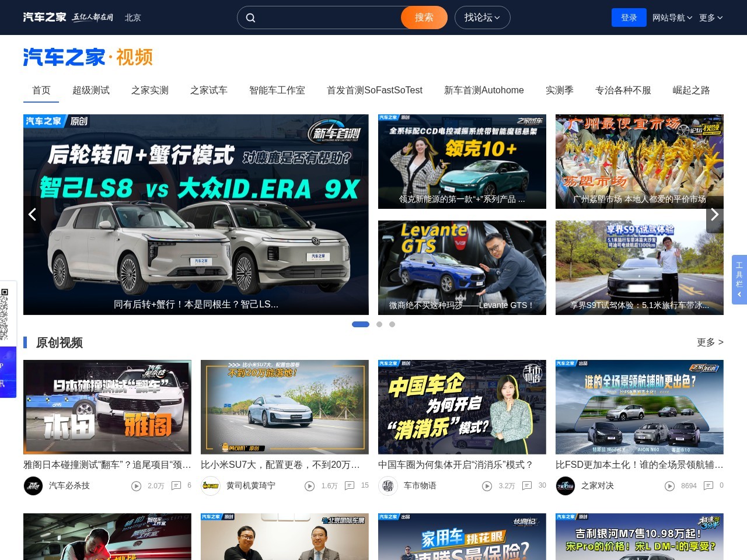
Task: Open the 找论坛 dropdown
Action: point(482,17)
